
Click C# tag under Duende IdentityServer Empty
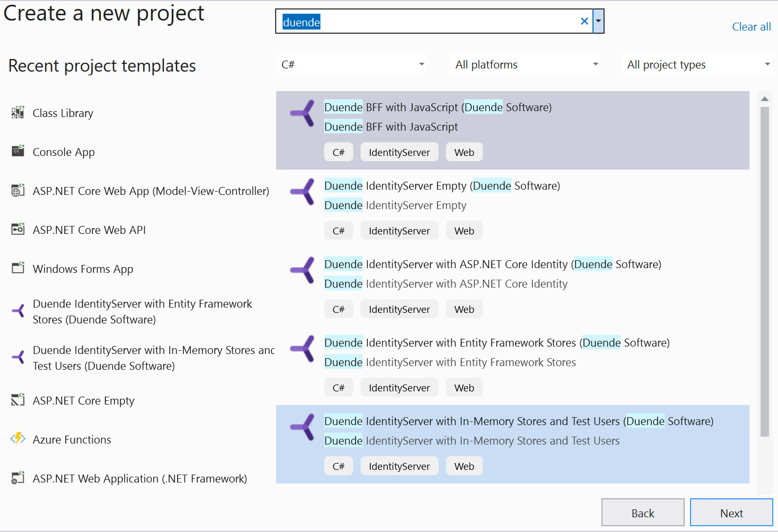coord(338,231)
